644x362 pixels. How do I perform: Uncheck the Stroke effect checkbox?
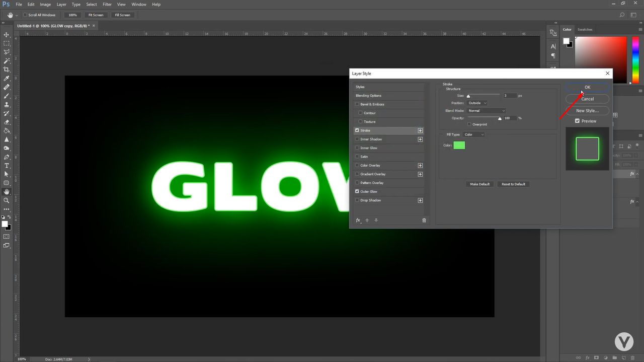tap(357, 130)
